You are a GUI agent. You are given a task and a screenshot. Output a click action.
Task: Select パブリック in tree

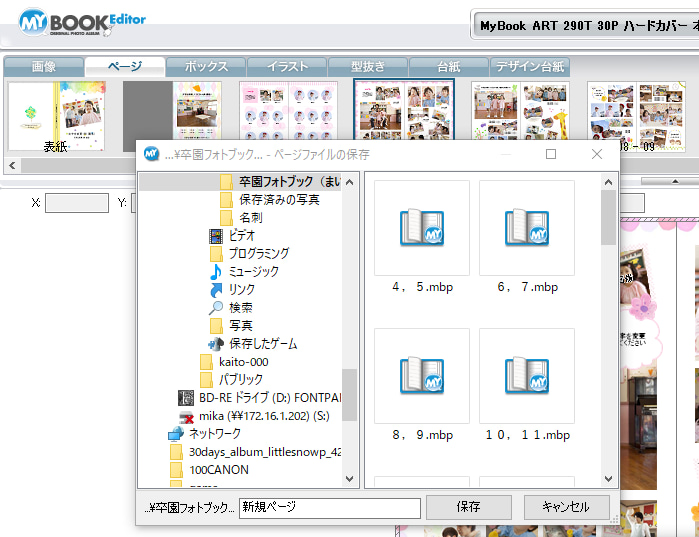click(x=241, y=380)
